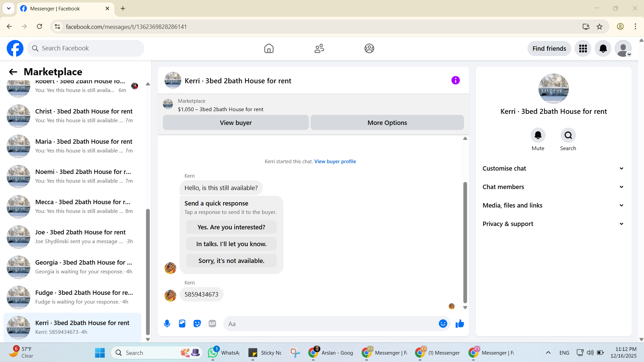Open Chrome profile icon
The width and height of the screenshot is (644, 362).
620,27
